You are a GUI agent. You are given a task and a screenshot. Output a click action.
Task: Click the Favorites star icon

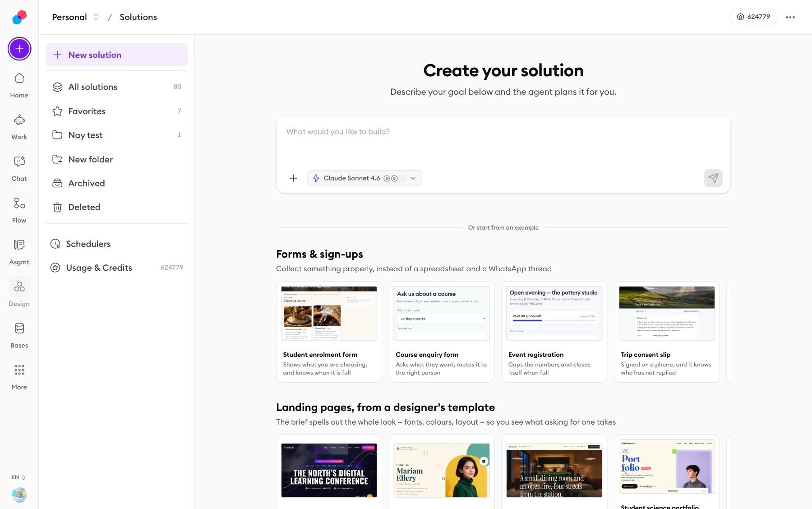(x=57, y=111)
